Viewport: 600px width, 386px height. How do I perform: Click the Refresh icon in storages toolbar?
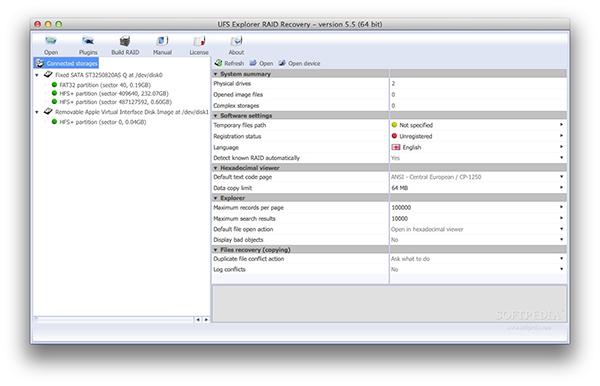point(218,63)
